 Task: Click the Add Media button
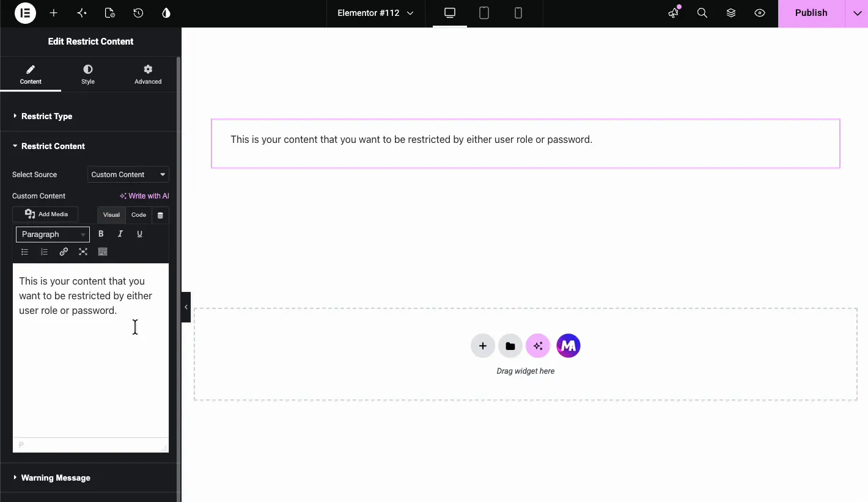[x=45, y=214]
